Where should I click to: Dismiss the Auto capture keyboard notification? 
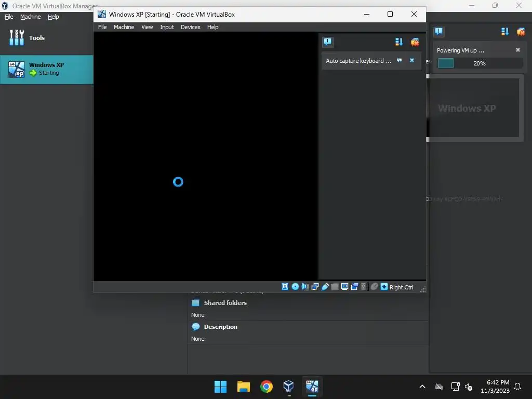412,60
